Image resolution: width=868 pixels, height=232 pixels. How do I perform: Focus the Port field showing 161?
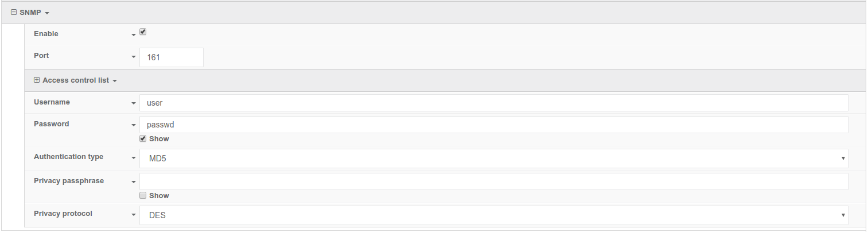171,57
